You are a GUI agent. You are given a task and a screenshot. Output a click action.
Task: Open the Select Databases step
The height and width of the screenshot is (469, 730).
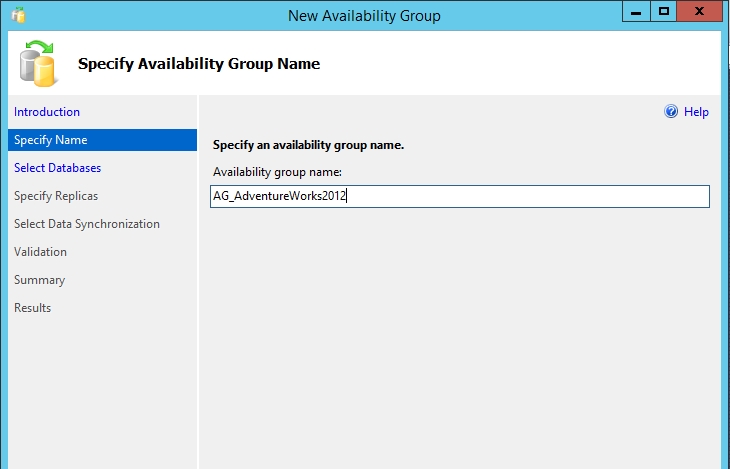[57, 168]
